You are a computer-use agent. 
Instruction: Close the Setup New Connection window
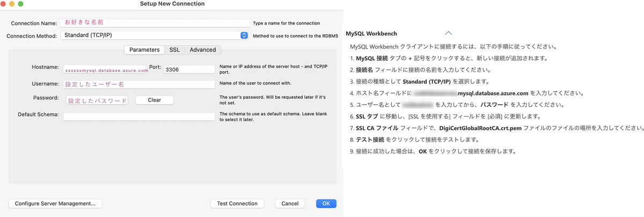click(x=4, y=4)
